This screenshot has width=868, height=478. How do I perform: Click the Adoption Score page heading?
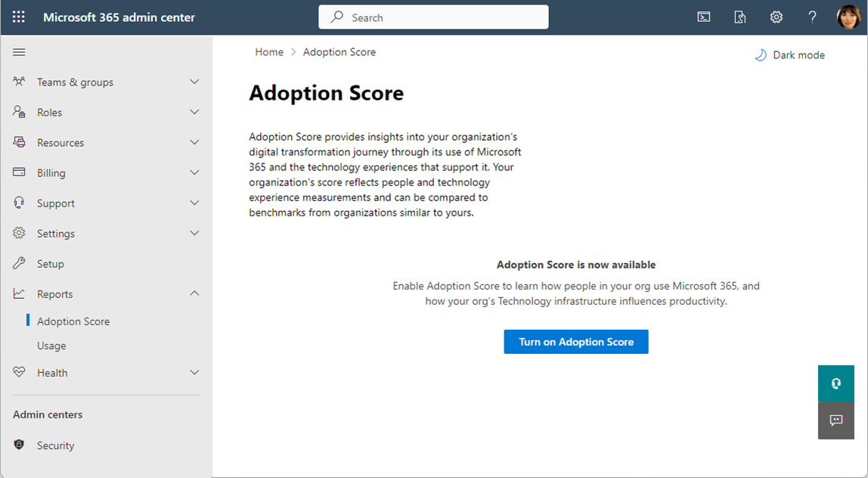327,93
